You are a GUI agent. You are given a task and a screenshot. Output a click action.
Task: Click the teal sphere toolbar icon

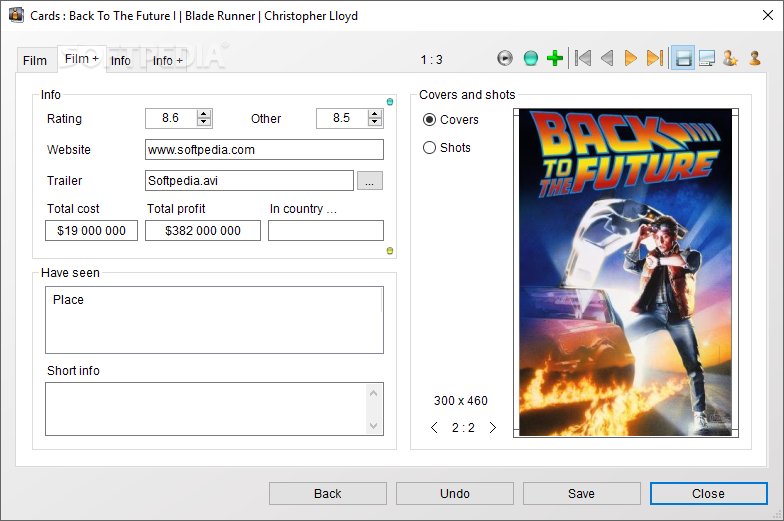click(x=530, y=58)
